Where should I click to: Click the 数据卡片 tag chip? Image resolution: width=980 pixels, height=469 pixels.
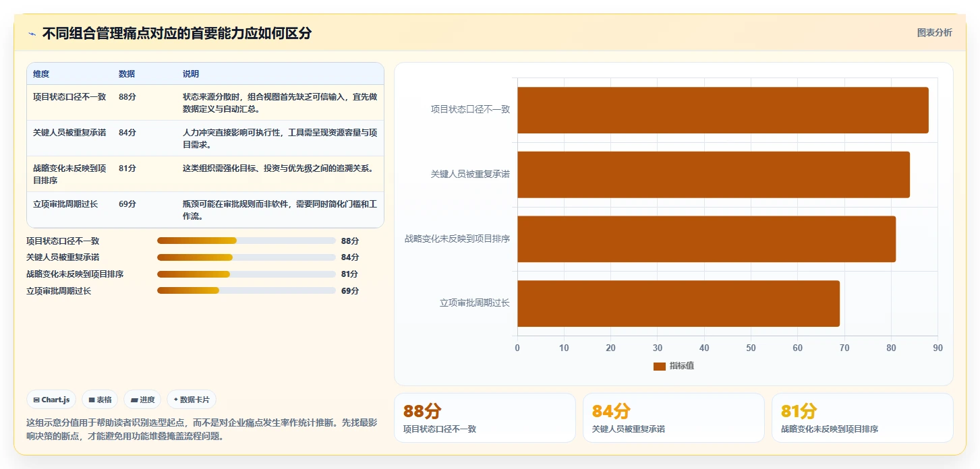point(192,400)
